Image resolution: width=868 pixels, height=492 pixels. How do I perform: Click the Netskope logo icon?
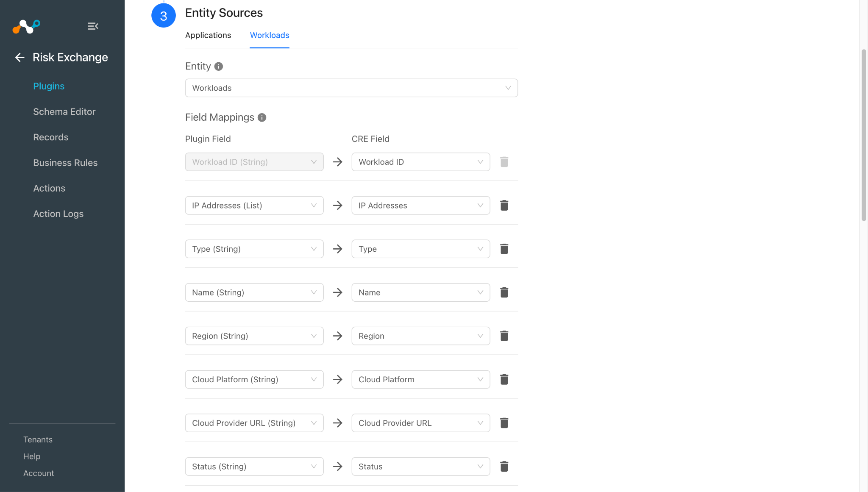(26, 26)
